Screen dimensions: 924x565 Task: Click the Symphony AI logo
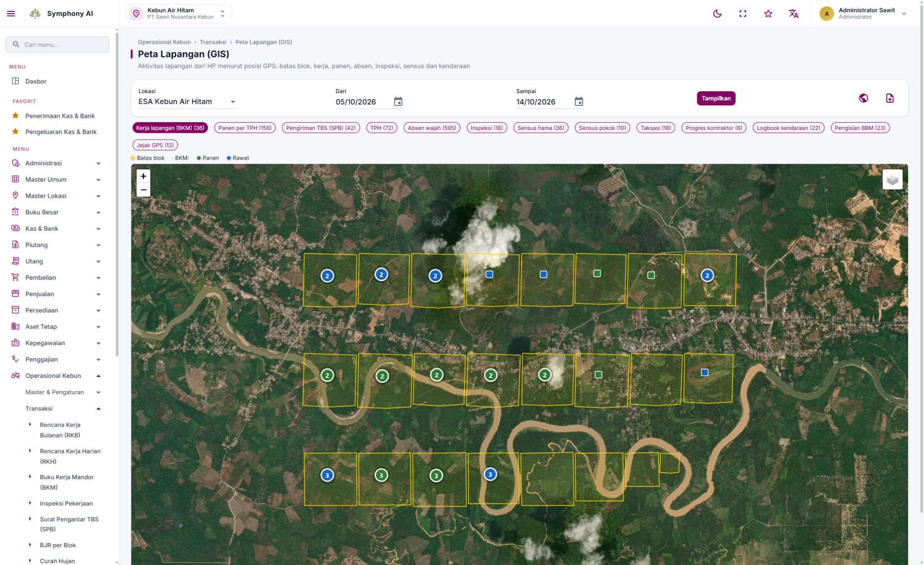[35, 14]
